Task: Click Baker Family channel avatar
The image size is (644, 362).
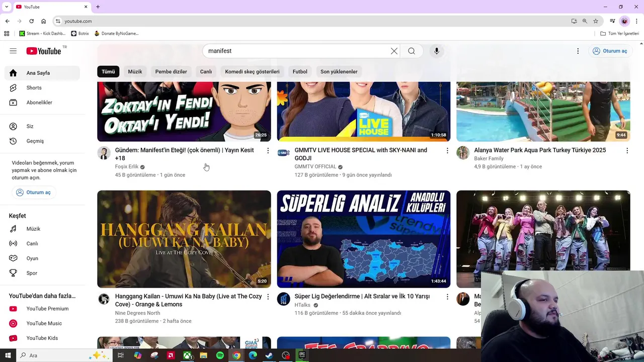Action: 463,153
